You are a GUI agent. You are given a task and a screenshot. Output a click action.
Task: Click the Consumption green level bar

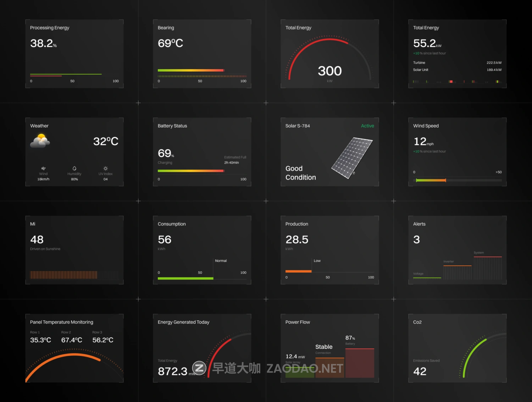pyautogui.click(x=185, y=279)
